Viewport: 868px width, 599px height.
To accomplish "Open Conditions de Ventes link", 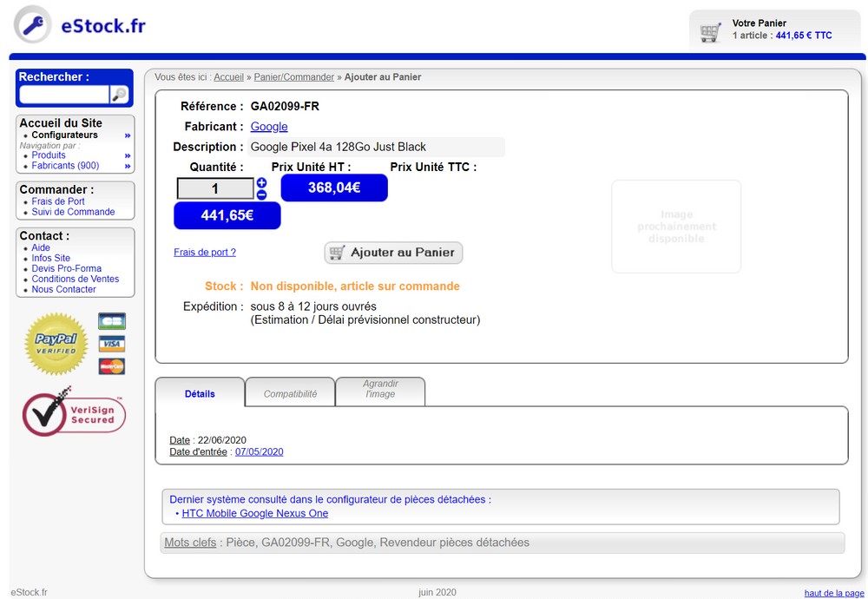I will pyautogui.click(x=76, y=279).
